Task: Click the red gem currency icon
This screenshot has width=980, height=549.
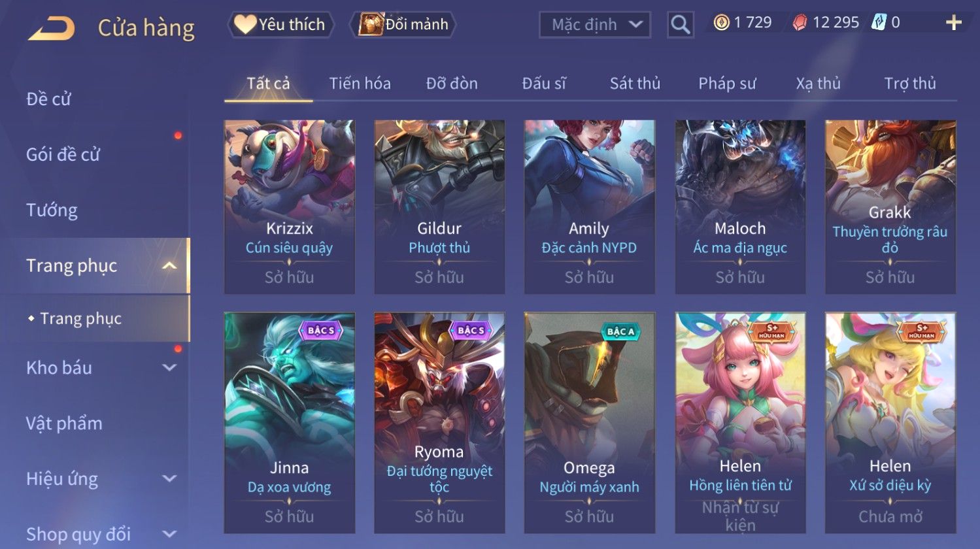Action: (x=800, y=23)
